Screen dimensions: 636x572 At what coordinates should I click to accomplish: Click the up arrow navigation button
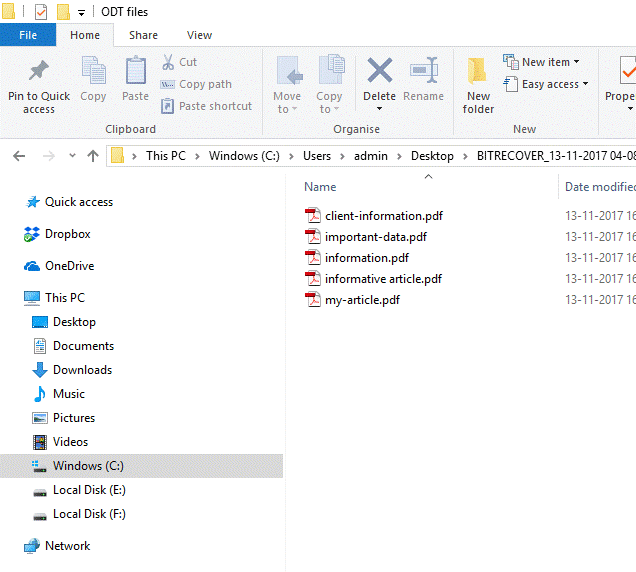point(93,156)
